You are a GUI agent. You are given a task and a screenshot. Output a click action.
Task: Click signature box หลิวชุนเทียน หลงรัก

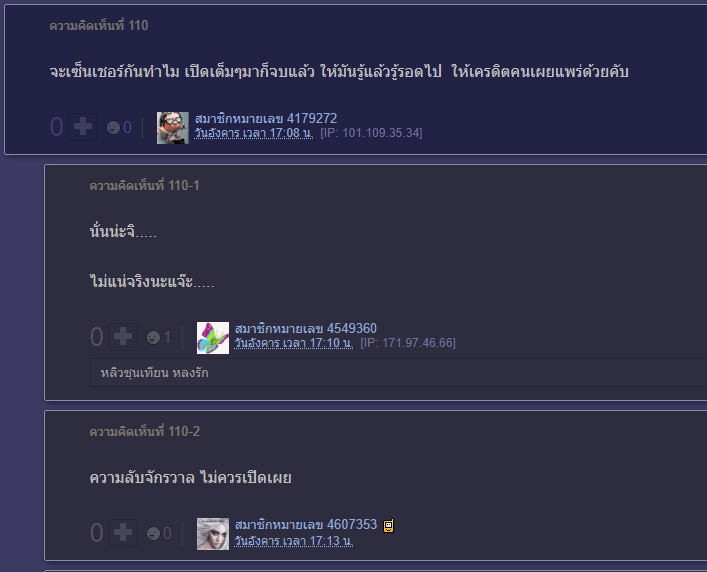(x=399, y=373)
